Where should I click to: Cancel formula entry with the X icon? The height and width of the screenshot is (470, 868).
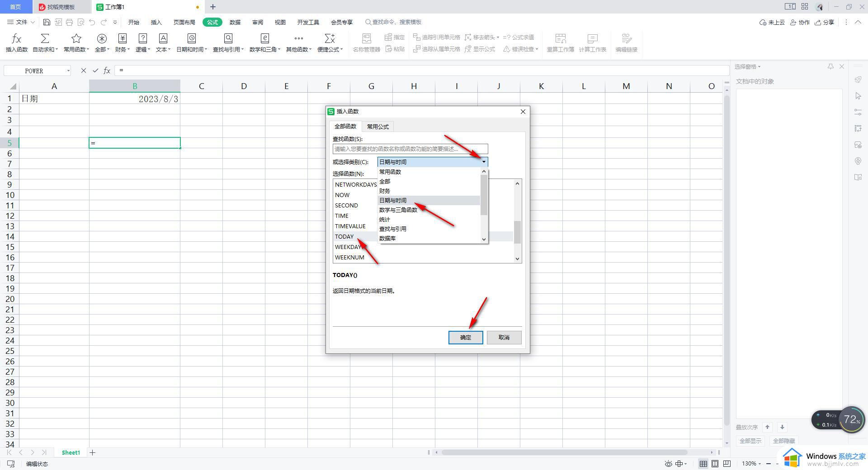click(83, 70)
